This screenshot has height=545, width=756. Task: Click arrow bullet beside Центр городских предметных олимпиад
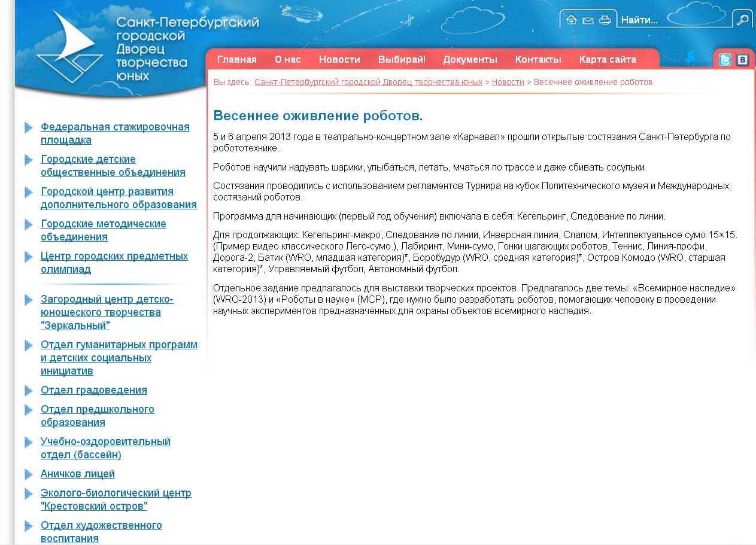29,257
